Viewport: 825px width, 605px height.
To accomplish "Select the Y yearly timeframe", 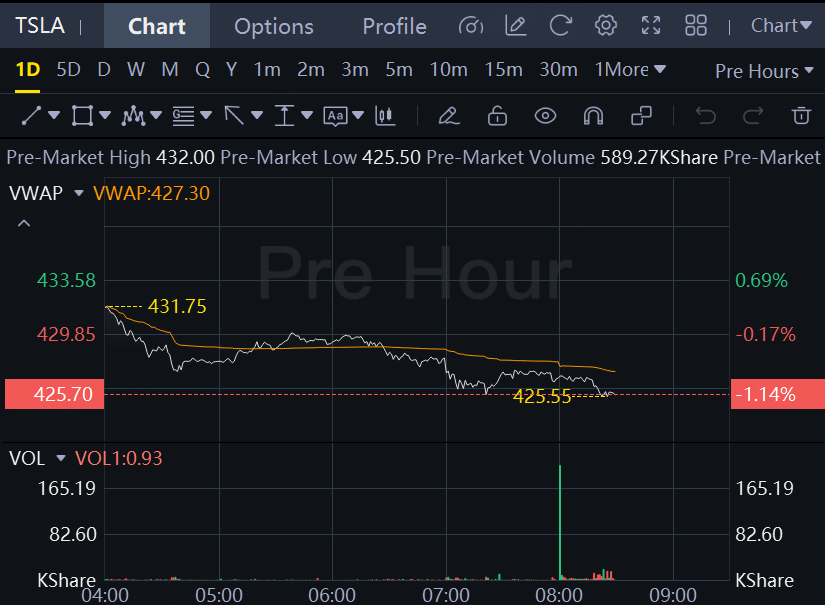I will pos(232,69).
